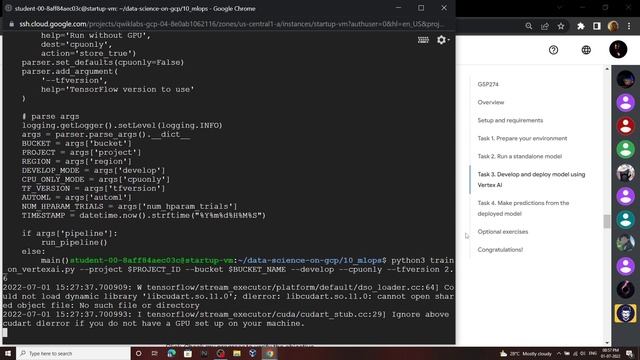Go to Task 1. Prepare your environment

click(522, 138)
